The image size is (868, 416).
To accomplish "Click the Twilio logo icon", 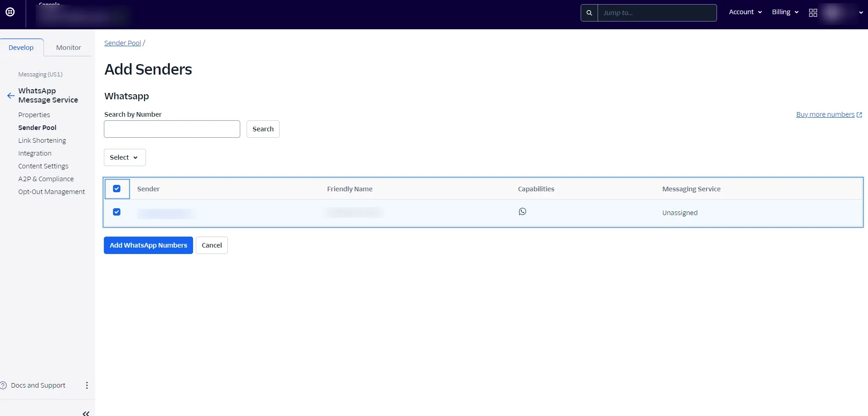I will 10,12.
